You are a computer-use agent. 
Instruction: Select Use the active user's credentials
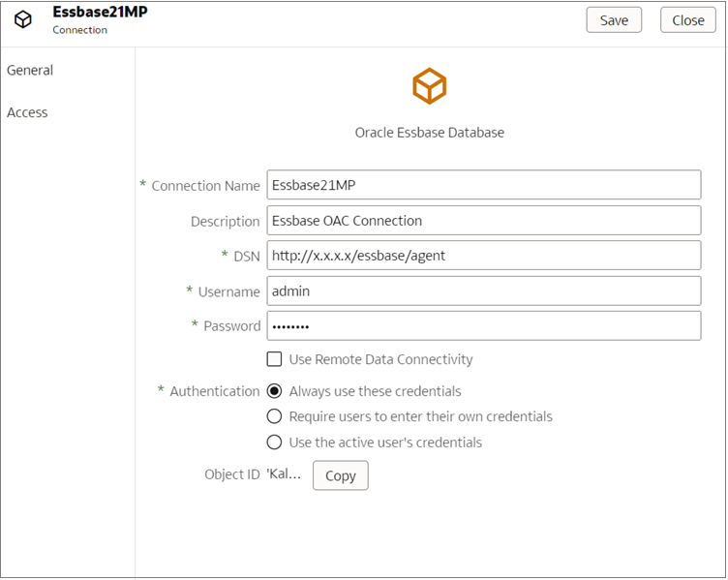[275, 443]
